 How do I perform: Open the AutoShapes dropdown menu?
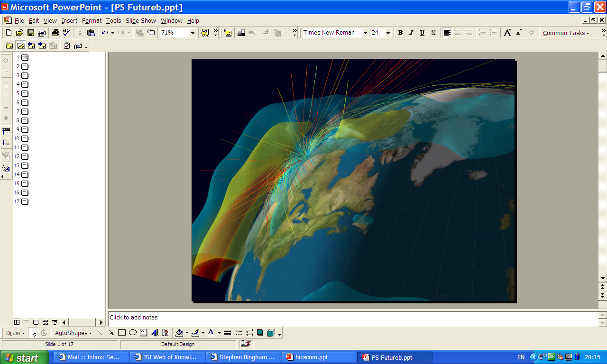[x=73, y=333]
